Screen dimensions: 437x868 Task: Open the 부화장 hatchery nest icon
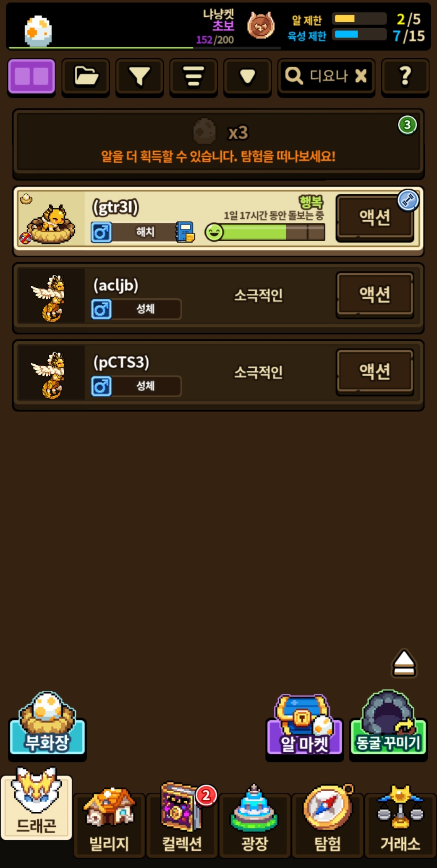coord(47,724)
